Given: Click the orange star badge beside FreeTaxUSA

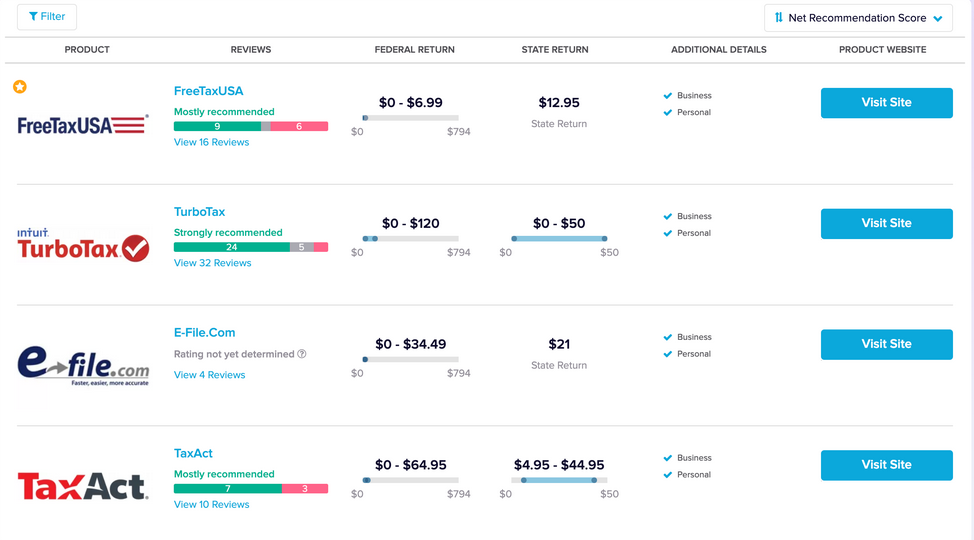Looking at the screenshot, I should tap(20, 87).
